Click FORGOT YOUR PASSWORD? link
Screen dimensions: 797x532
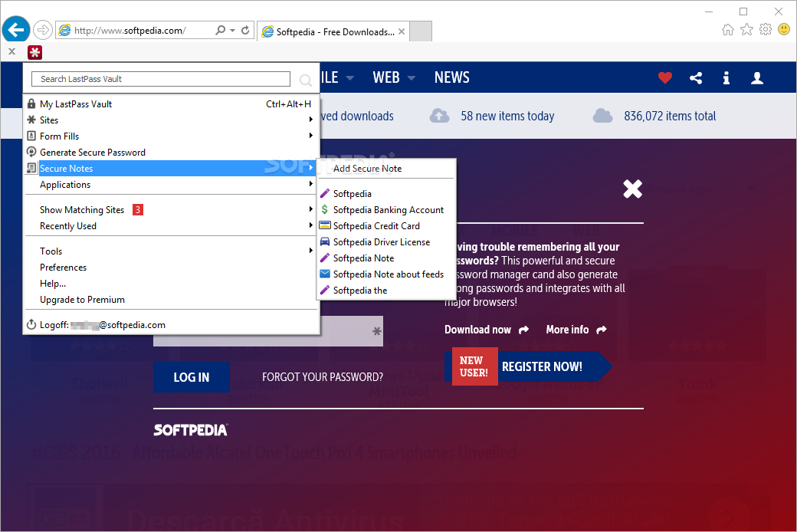pyautogui.click(x=323, y=377)
